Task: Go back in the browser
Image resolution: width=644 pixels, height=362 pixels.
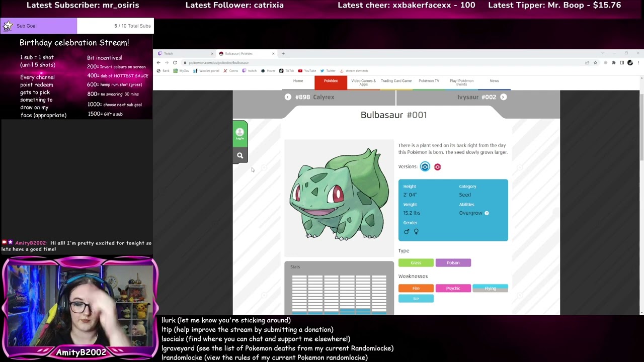Action: pos(158,63)
